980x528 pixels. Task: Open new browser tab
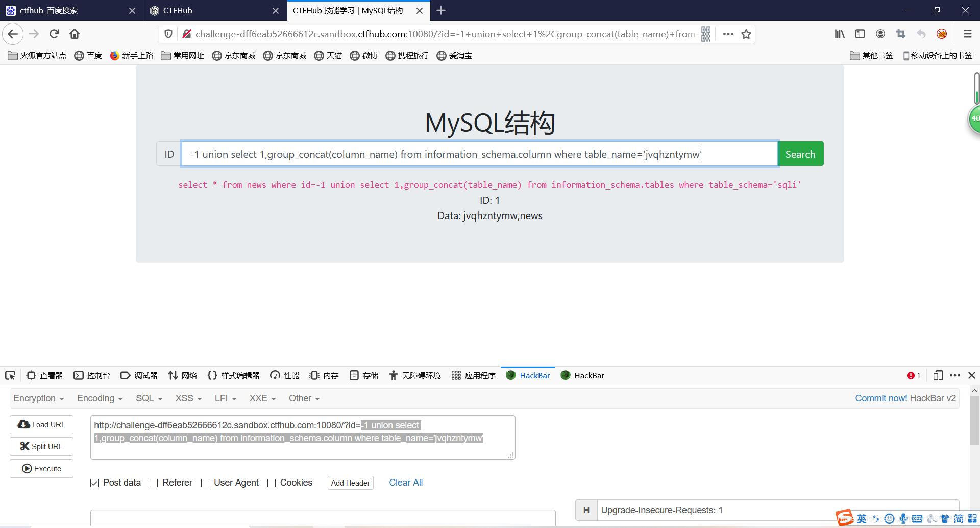441,10
